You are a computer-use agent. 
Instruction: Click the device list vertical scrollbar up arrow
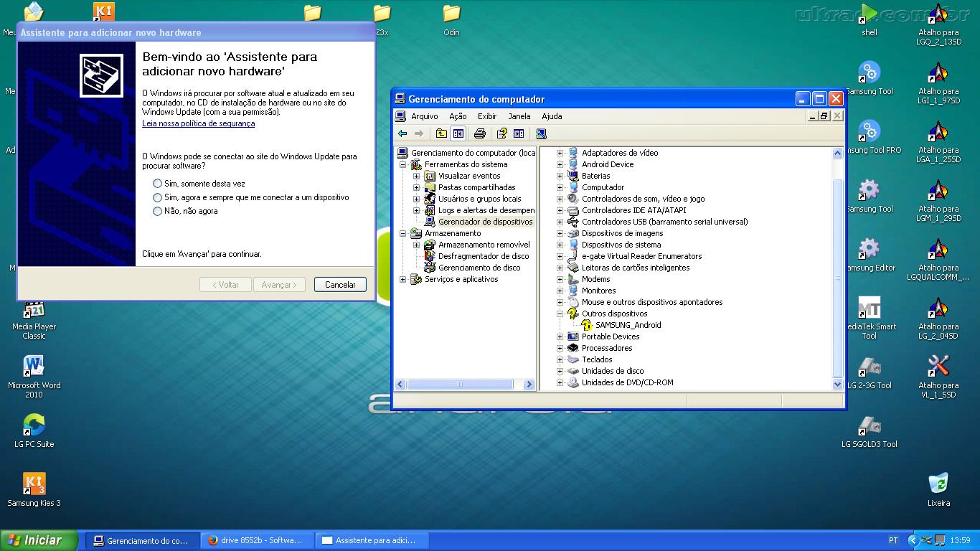(x=837, y=153)
